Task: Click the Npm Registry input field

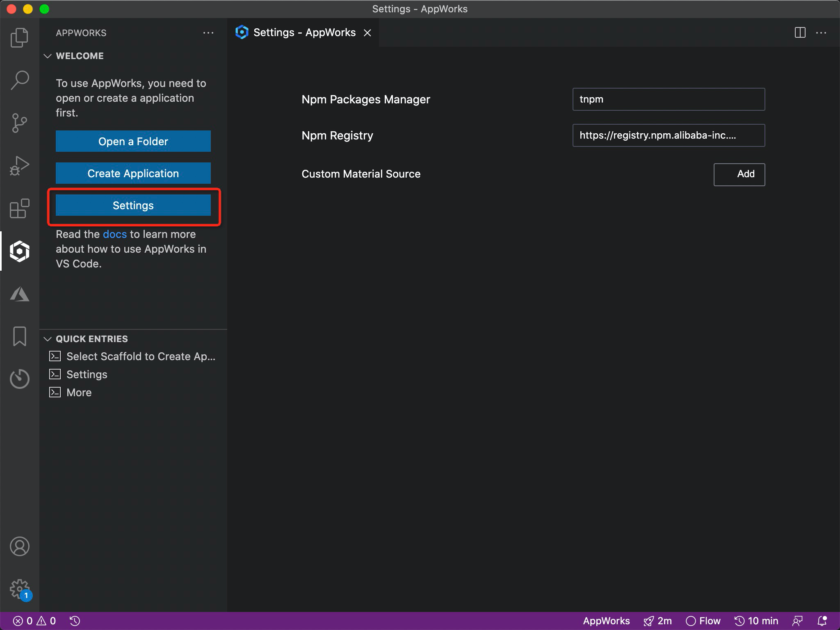Action: pyautogui.click(x=668, y=135)
